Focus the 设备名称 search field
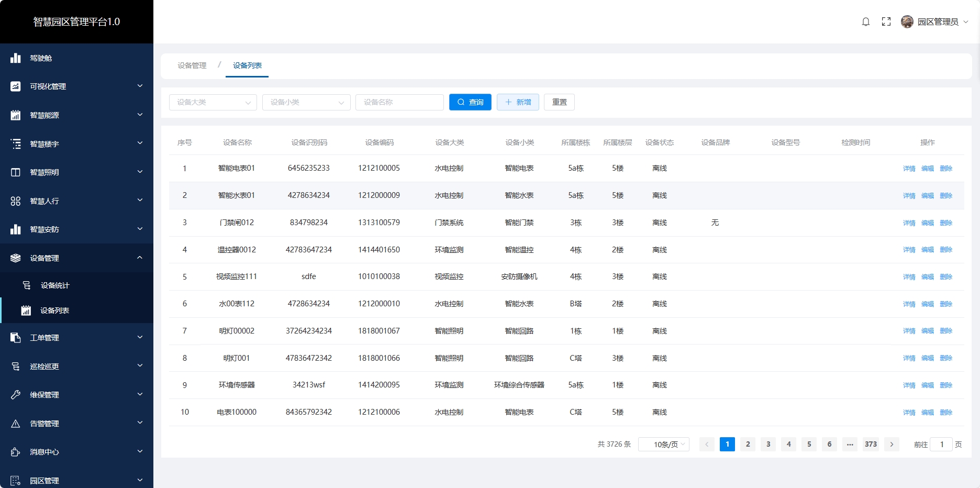980x488 pixels. [399, 102]
